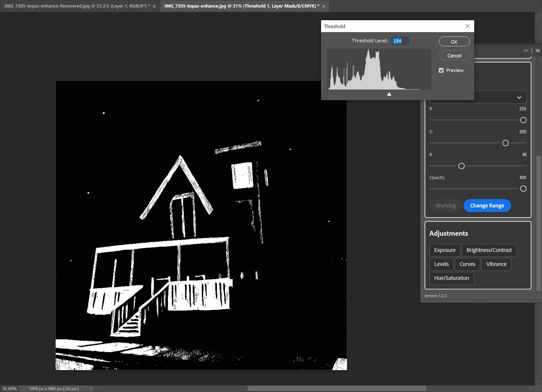Click the horizontal scrollbar thumb

pyautogui.click(x=337, y=388)
